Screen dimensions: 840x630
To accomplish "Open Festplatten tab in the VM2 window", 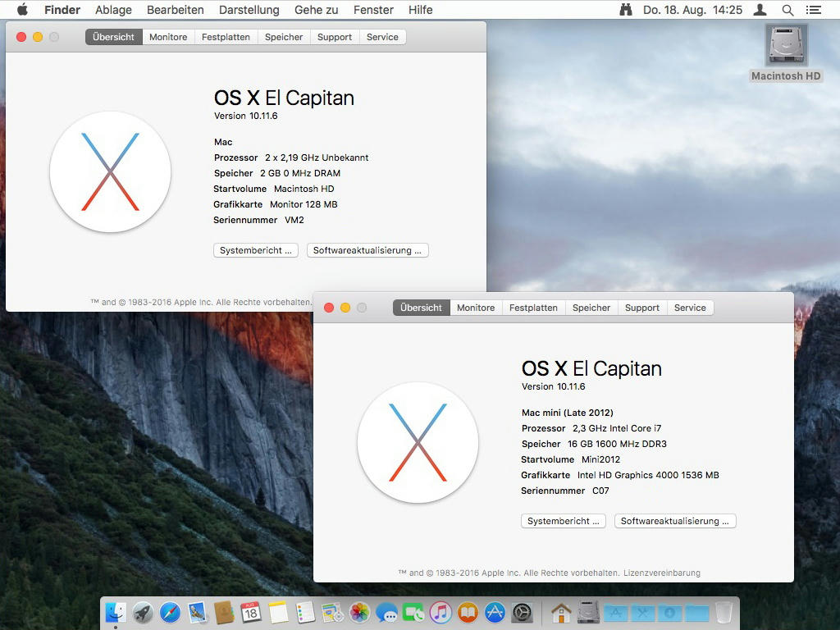I will [x=226, y=37].
